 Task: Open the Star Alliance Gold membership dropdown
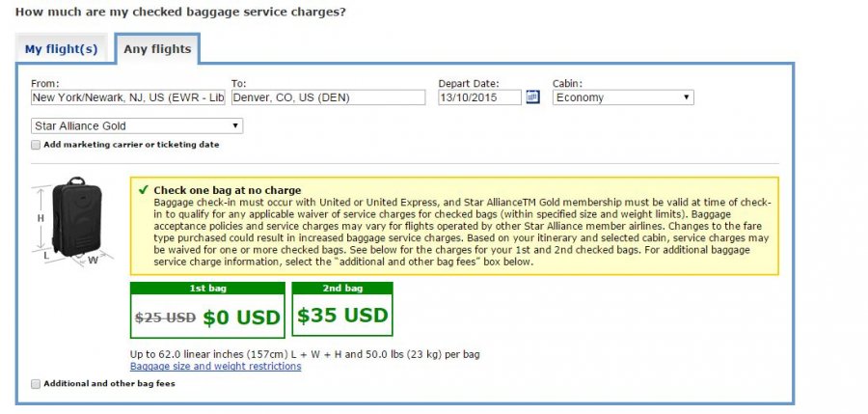point(137,125)
